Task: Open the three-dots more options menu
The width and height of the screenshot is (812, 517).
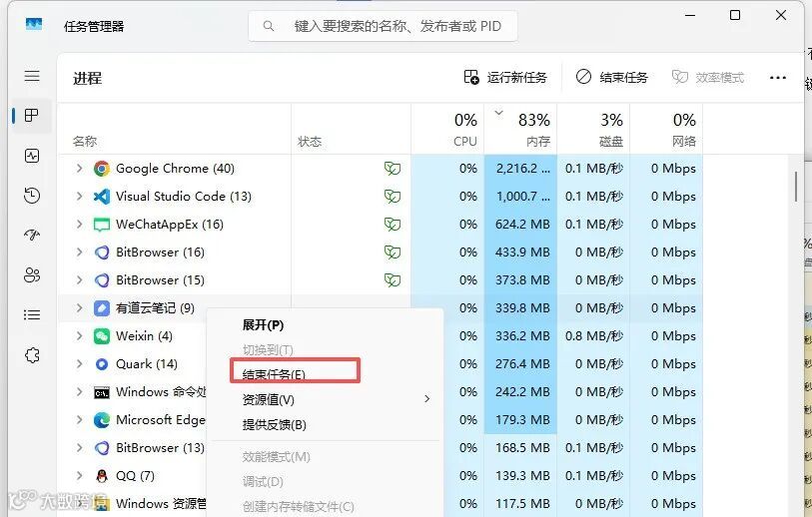Action: (778, 78)
